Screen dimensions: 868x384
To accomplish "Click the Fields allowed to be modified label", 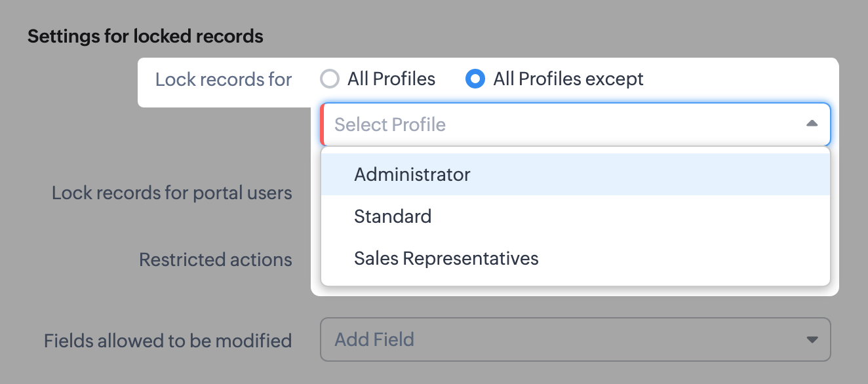I will [168, 340].
